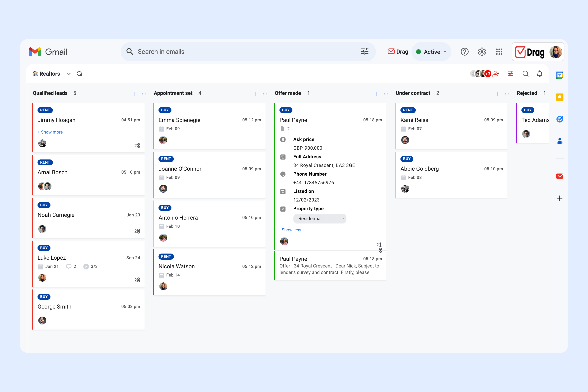The image size is (588, 392).
Task: Click Rejected column header
Action: click(527, 93)
